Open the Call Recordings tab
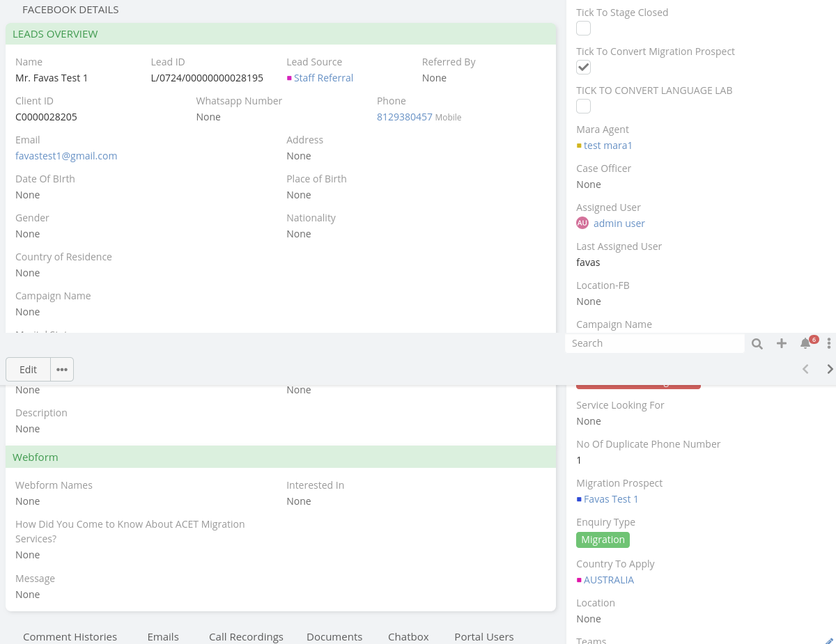Screen dimensions: 836x644 tap(246, 636)
